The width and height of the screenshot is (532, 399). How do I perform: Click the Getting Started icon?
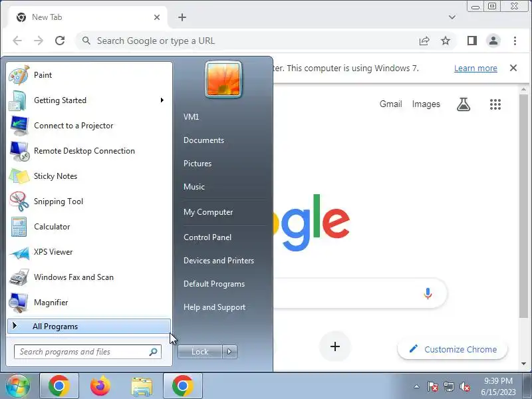click(x=18, y=100)
